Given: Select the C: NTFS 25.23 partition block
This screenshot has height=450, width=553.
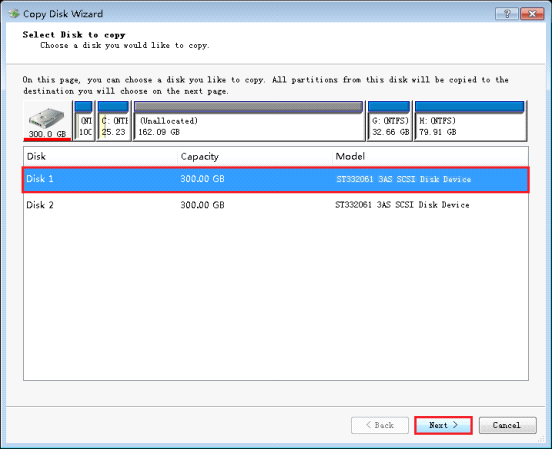Looking at the screenshot, I should (x=114, y=121).
